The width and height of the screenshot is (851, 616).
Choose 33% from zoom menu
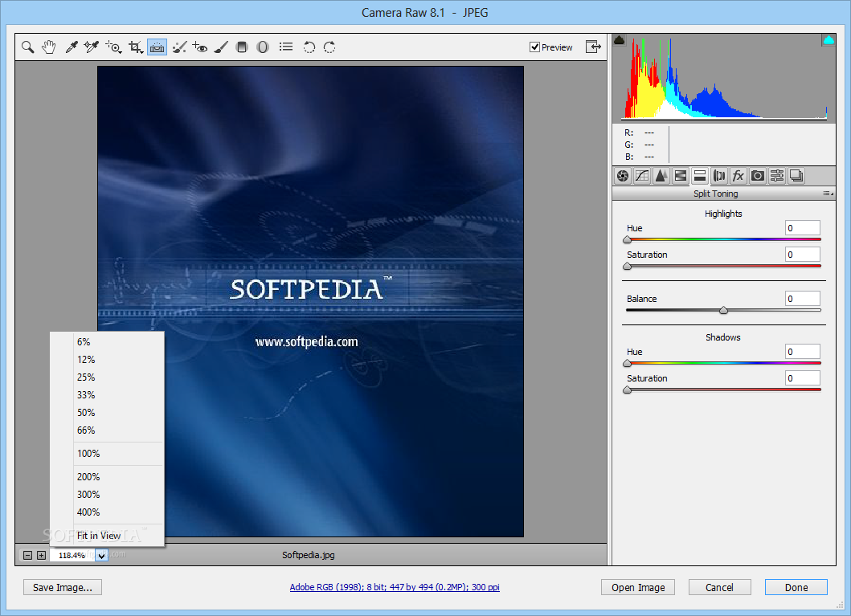[x=107, y=395]
